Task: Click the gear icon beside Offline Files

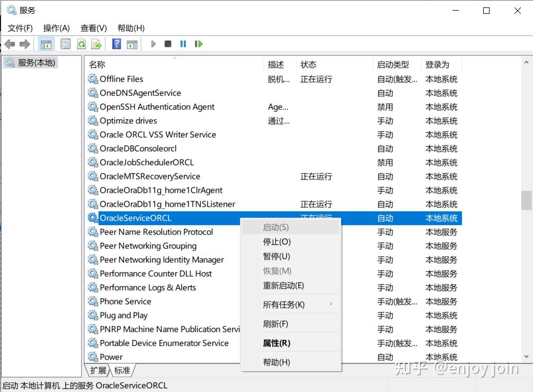Action: click(x=93, y=79)
